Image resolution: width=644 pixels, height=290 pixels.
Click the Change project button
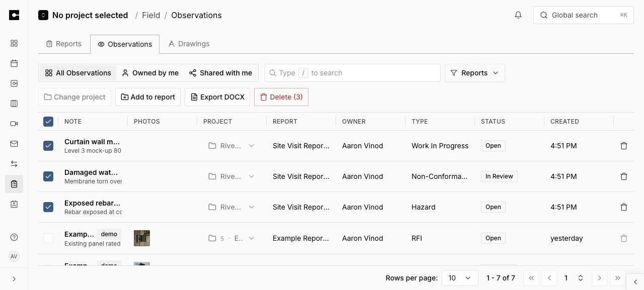click(74, 97)
